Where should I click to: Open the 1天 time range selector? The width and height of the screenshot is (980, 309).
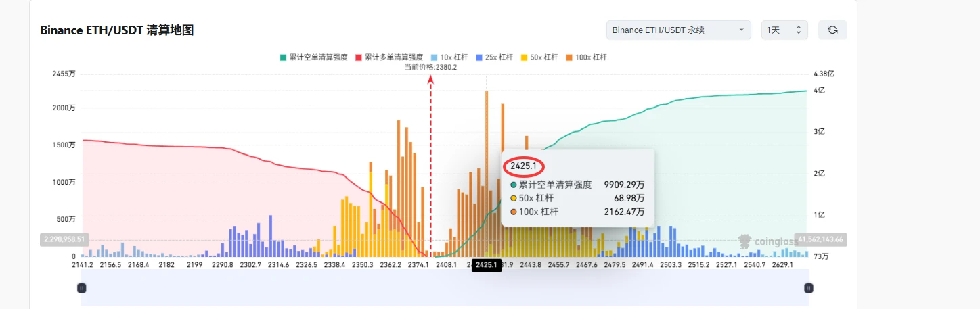(x=784, y=30)
